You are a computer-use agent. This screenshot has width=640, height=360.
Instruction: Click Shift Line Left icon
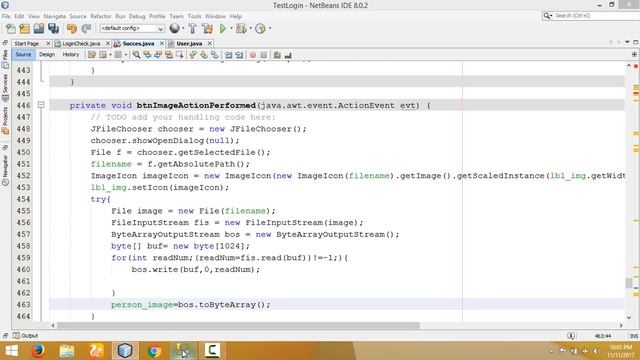[x=229, y=55]
